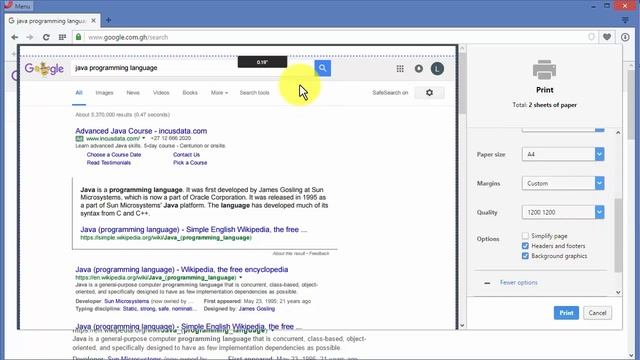This screenshot has width=640, height=360.
Task: Switch to the News search tab
Action: click(x=133, y=93)
